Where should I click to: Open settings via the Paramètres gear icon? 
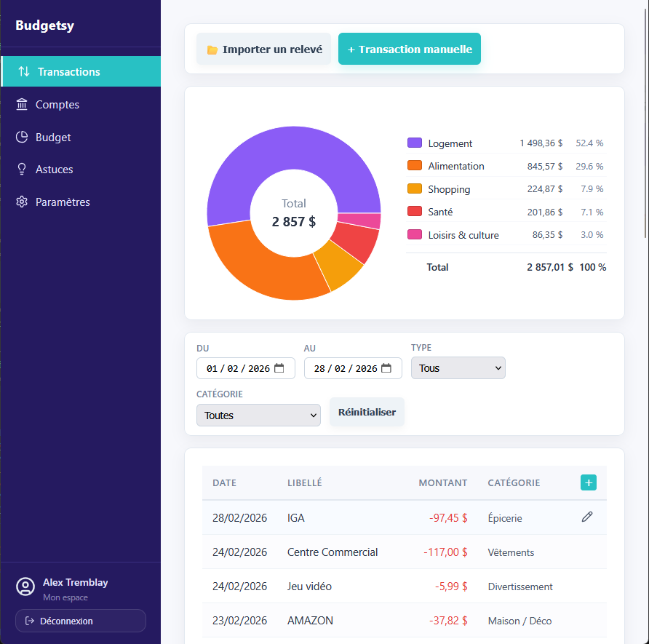coord(23,202)
